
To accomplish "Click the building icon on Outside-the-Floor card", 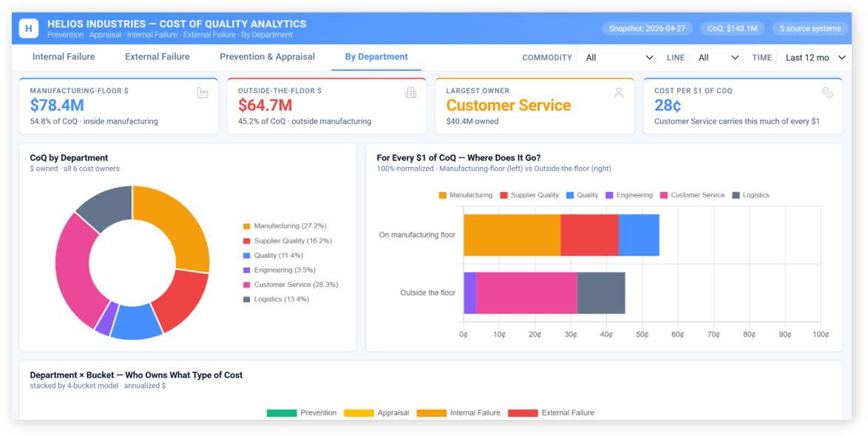I will (411, 93).
